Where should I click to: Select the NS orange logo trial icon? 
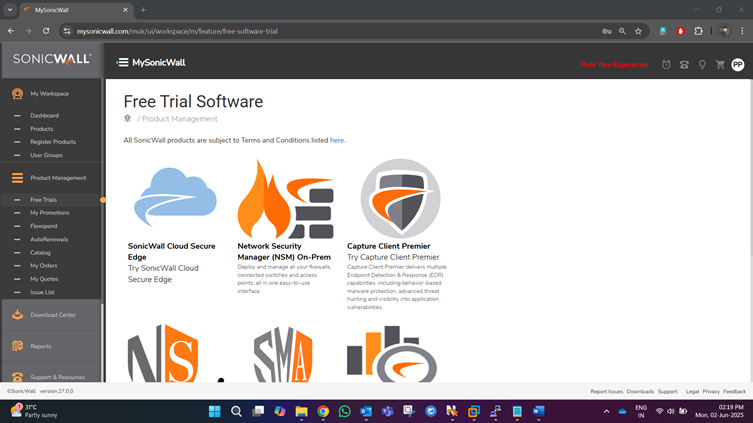click(x=163, y=353)
